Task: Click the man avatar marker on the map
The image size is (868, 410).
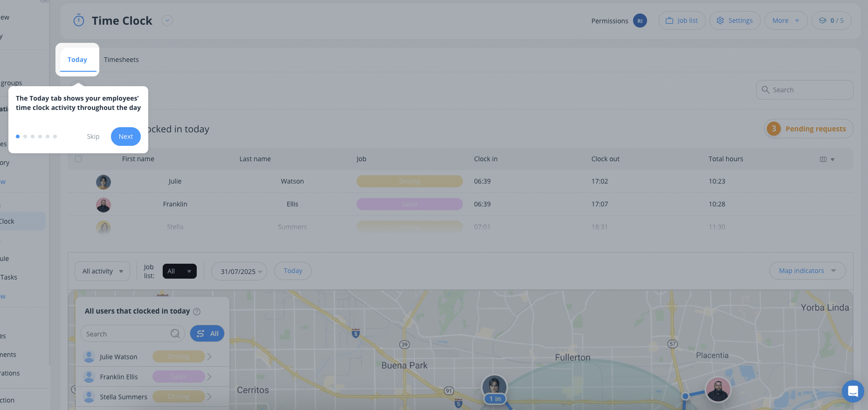Action: [718, 389]
